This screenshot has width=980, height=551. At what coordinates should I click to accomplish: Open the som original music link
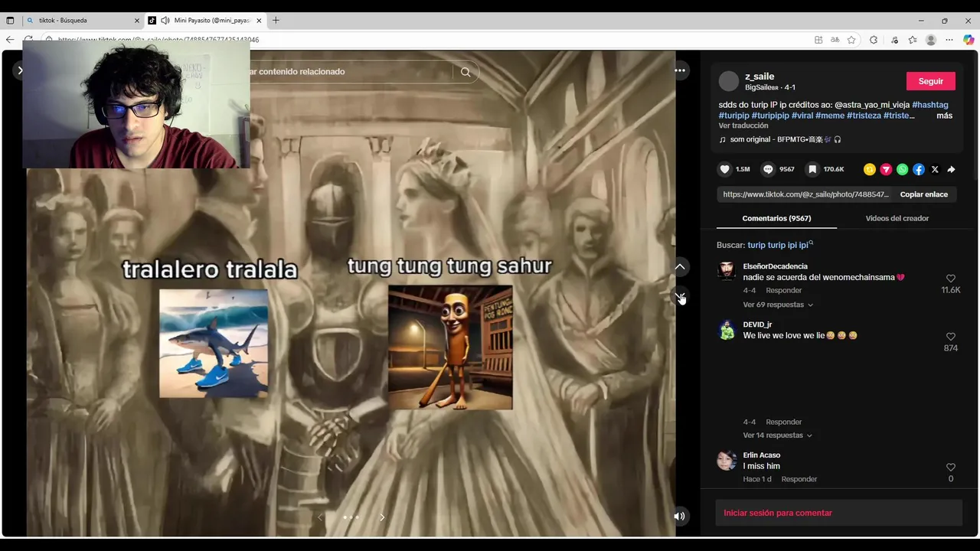(x=779, y=139)
